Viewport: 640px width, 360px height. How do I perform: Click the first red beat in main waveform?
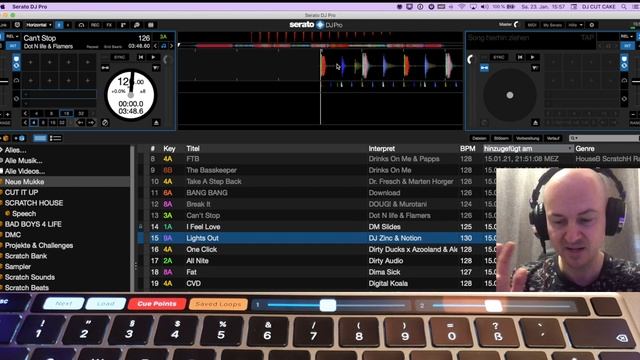click(323, 66)
